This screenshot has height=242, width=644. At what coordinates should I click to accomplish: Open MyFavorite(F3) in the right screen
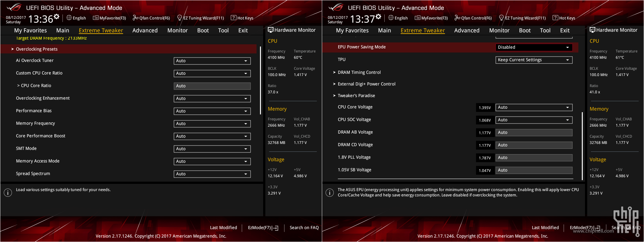[431, 18]
